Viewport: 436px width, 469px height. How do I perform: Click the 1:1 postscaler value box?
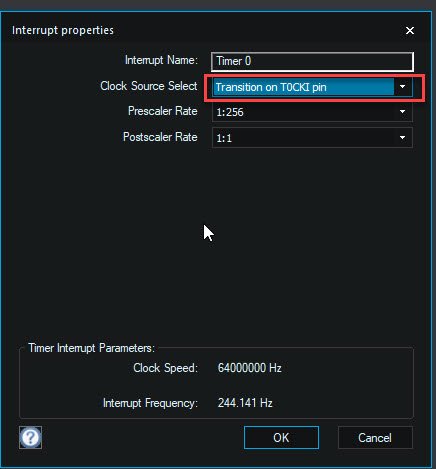tap(312, 138)
